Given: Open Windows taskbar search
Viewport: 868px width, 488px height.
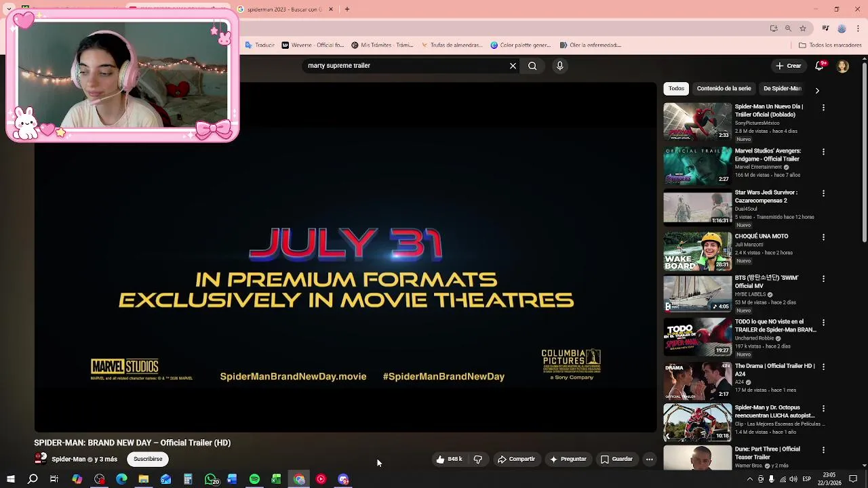Looking at the screenshot, I should point(33,479).
